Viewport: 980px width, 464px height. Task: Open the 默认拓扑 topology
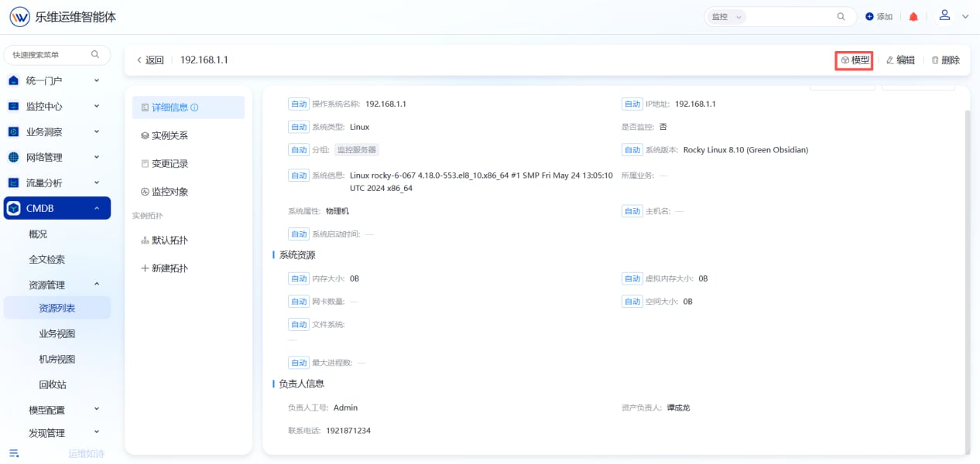(188, 241)
